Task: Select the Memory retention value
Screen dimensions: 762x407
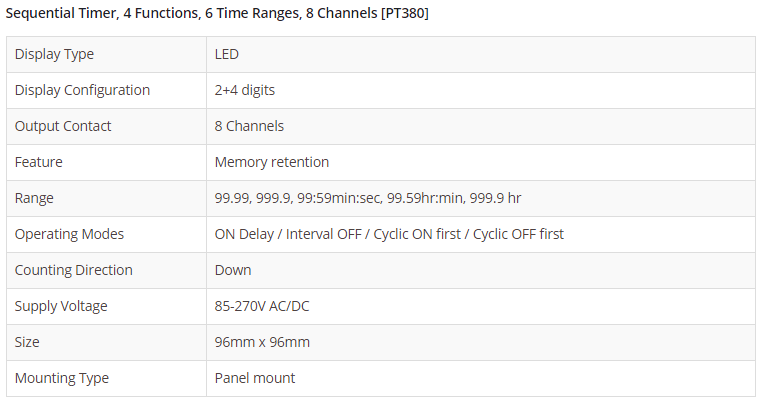Action: point(272,162)
